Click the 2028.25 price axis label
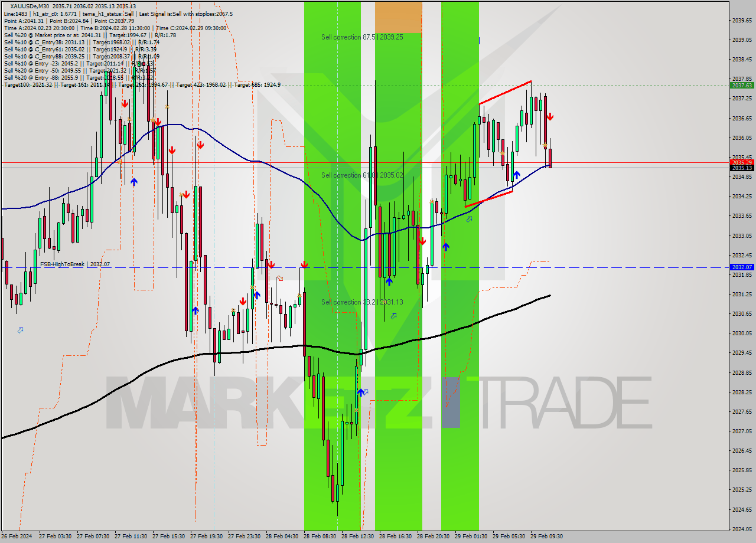This screenshot has width=756, height=543. tap(741, 392)
